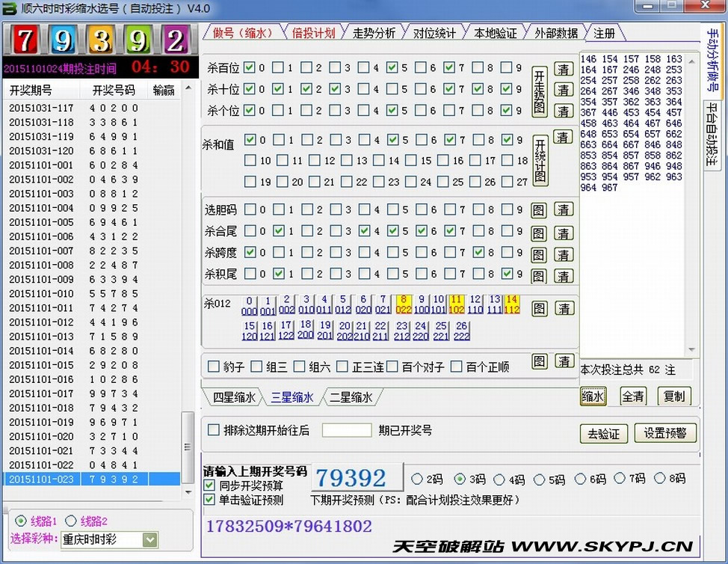Click the 图 button in the 选胆码 row
This screenshot has width=728, height=564.
tap(538, 210)
